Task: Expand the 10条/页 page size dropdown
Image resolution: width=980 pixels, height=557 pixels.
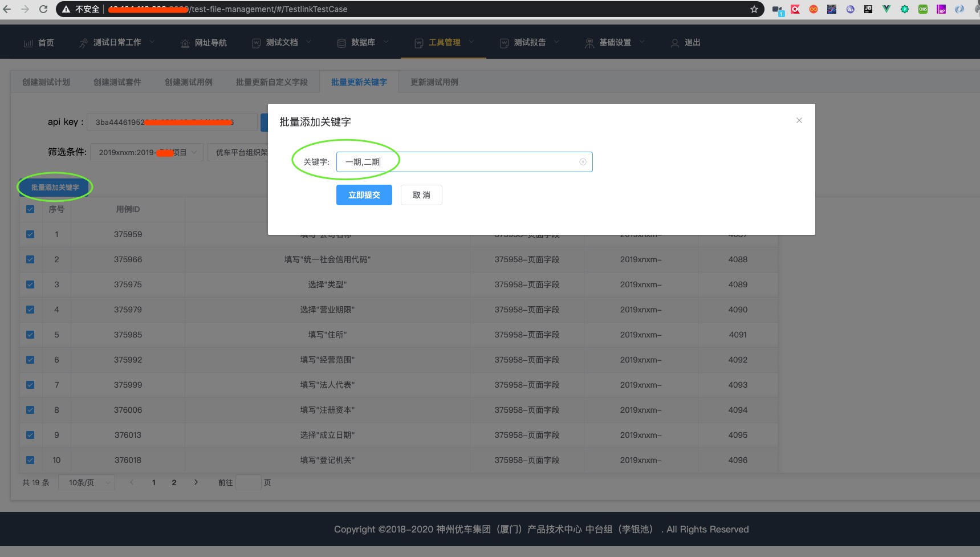Action: tap(87, 482)
